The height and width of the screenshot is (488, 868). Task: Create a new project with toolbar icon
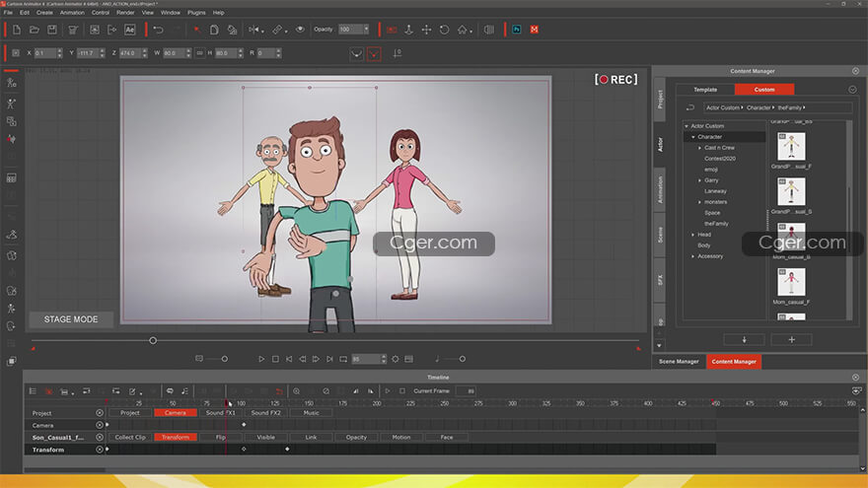[x=17, y=30]
